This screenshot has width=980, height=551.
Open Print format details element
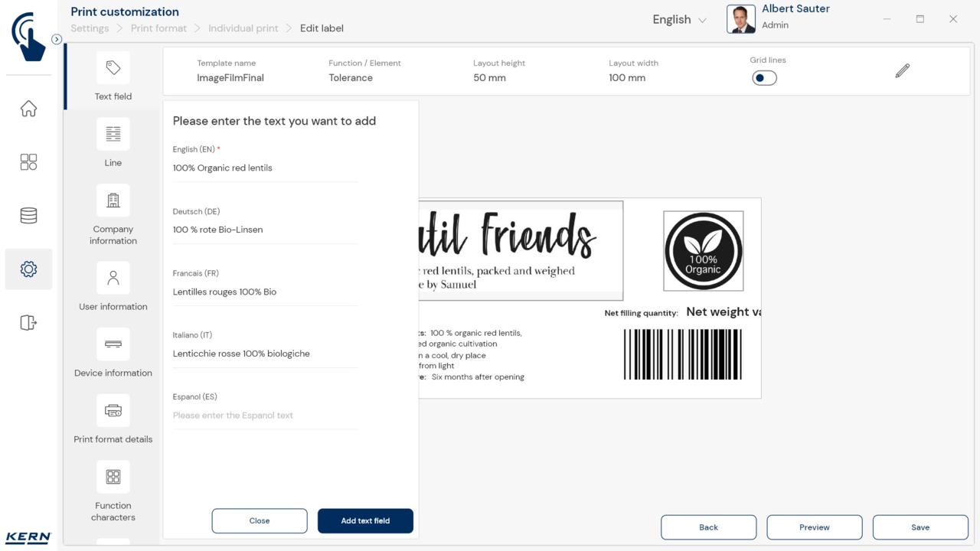point(113,411)
